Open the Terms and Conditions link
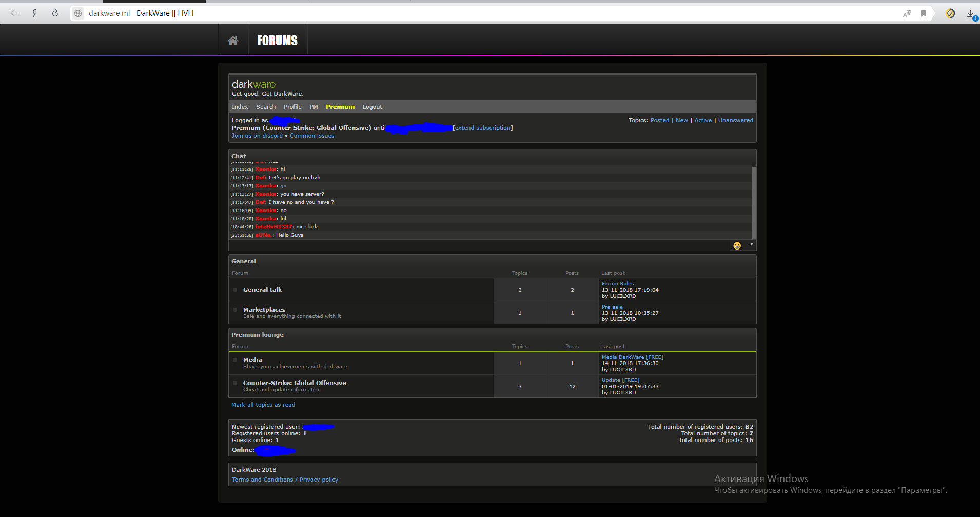Viewport: 980px width, 517px height. click(262, 480)
